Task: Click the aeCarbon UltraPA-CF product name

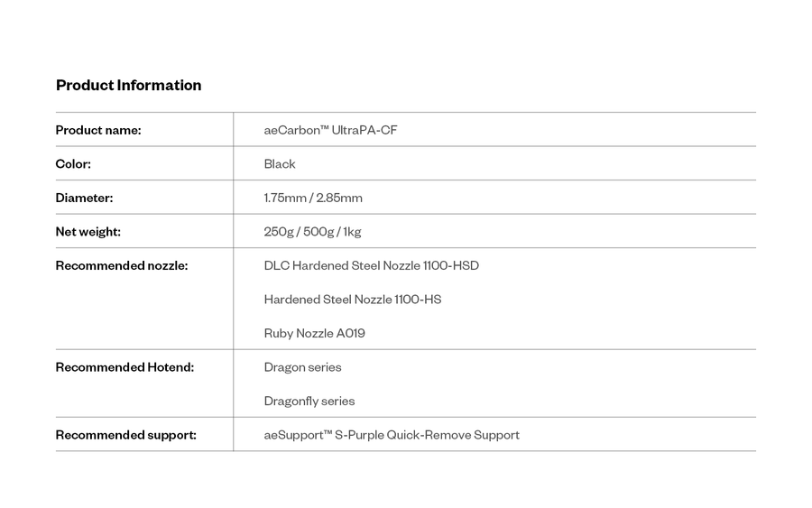Action: [x=330, y=130]
